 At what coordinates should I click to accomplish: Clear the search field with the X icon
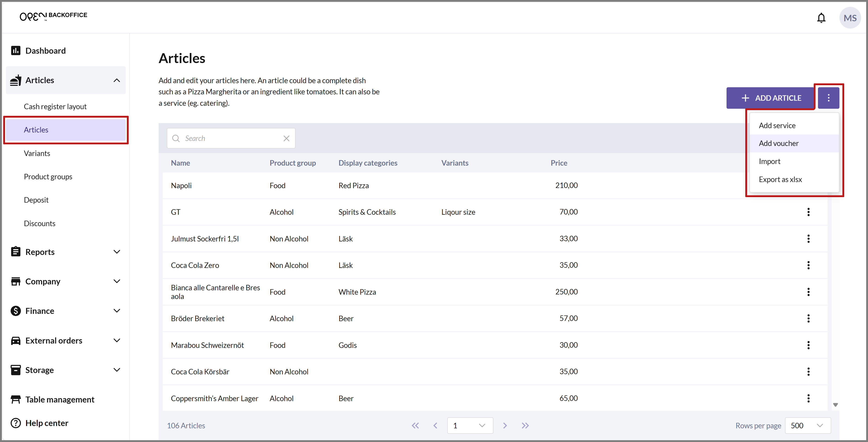coord(286,138)
